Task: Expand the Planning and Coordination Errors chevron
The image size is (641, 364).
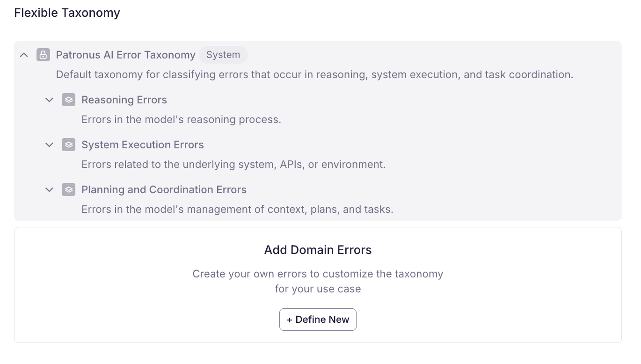Action: pyautogui.click(x=49, y=189)
